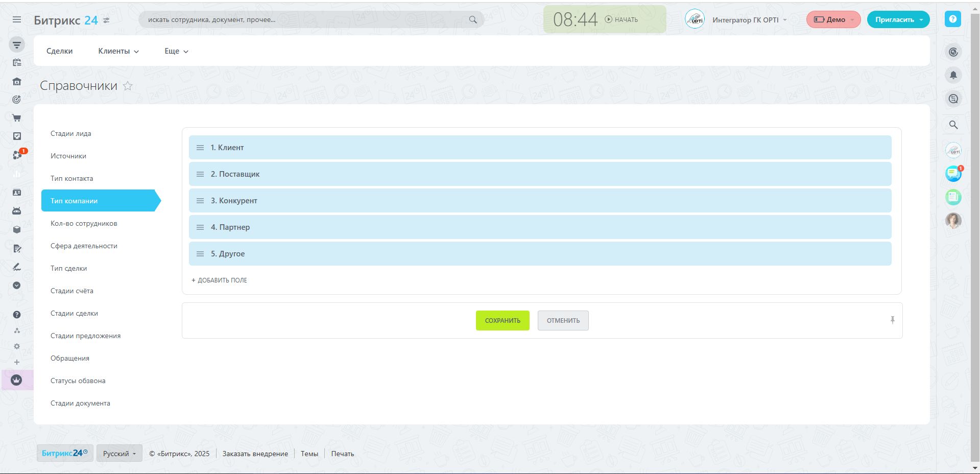Select Тип контакта in the directory list
This screenshot has width=980, height=474.
pyautogui.click(x=72, y=178)
